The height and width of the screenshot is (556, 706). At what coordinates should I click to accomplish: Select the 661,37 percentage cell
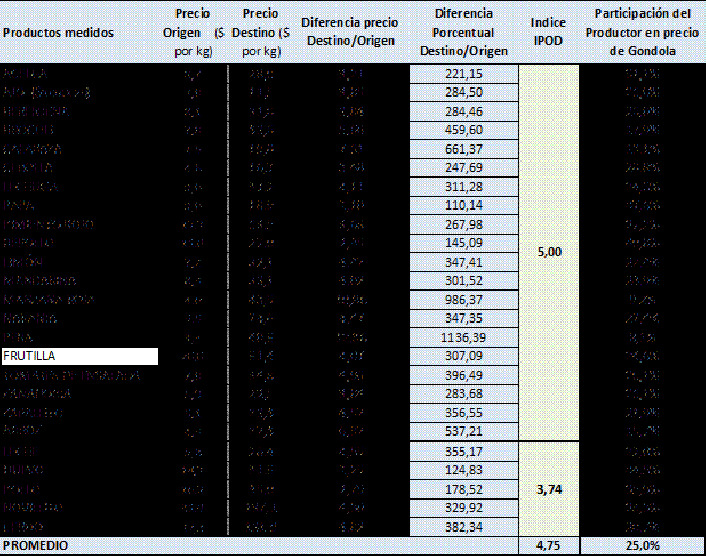[x=464, y=149]
